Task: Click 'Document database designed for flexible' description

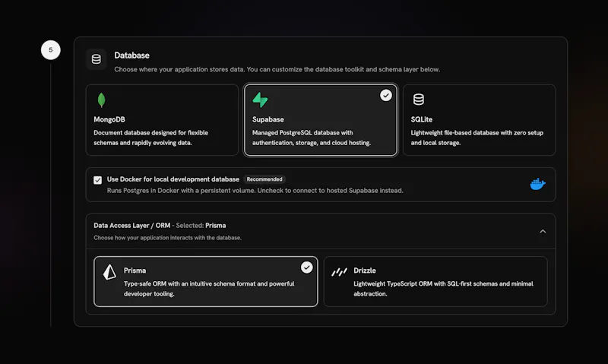Action: coord(150,138)
